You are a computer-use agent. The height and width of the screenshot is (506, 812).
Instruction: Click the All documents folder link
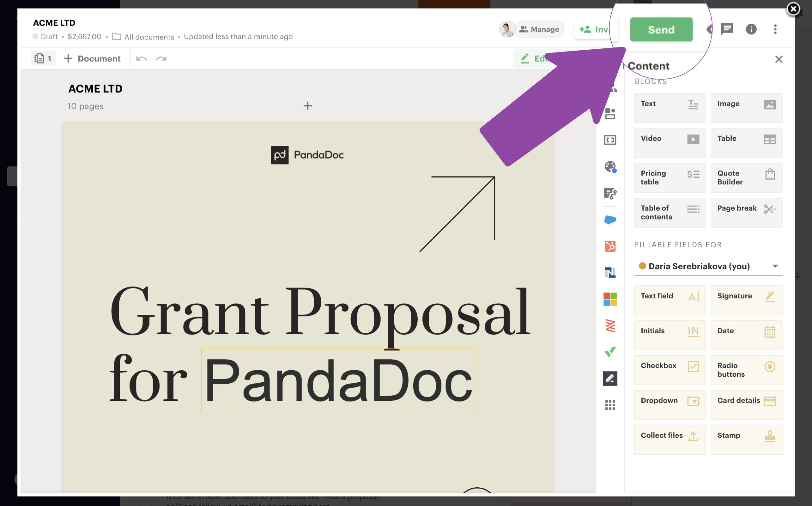click(x=143, y=36)
